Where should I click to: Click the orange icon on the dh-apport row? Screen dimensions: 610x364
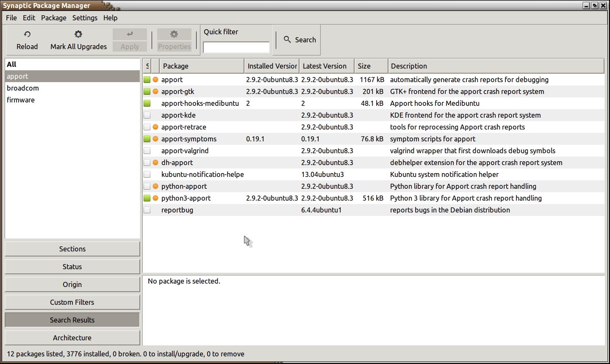(155, 163)
